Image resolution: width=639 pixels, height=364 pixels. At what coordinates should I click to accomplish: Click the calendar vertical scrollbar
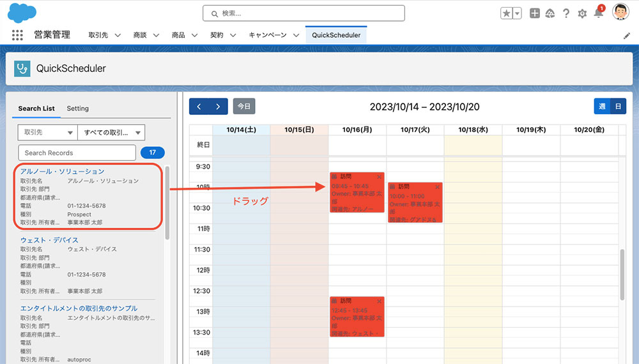[622, 275]
